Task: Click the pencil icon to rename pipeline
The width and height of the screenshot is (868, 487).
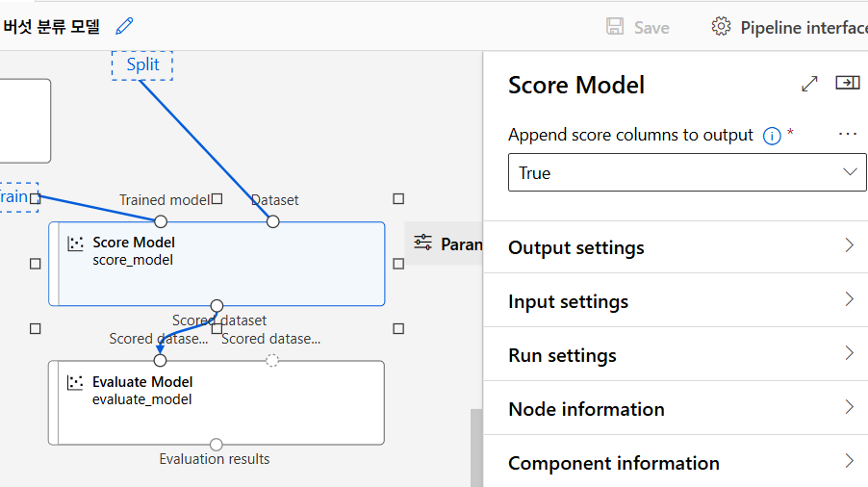Action: tap(124, 27)
